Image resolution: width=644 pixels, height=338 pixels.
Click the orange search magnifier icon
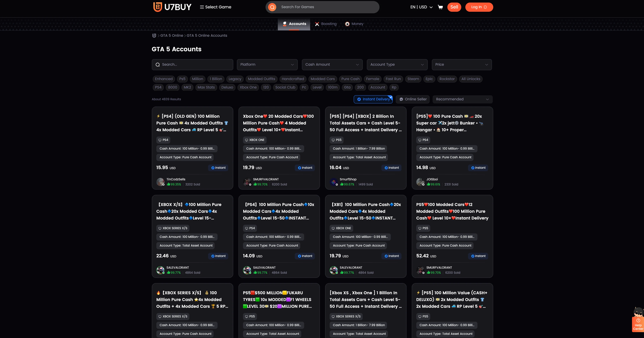(x=272, y=7)
